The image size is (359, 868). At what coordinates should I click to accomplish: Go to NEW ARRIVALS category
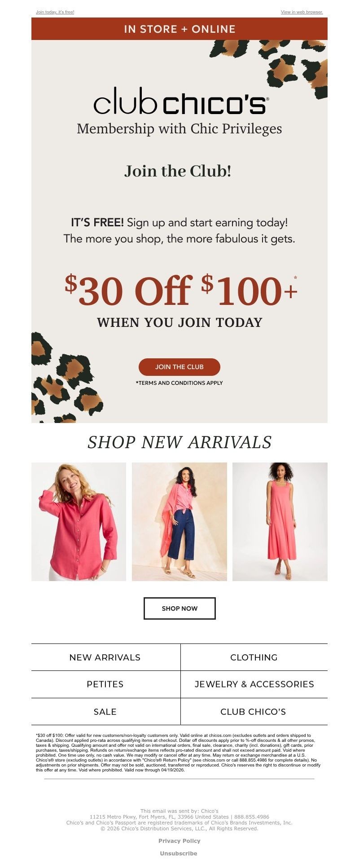[105, 657]
